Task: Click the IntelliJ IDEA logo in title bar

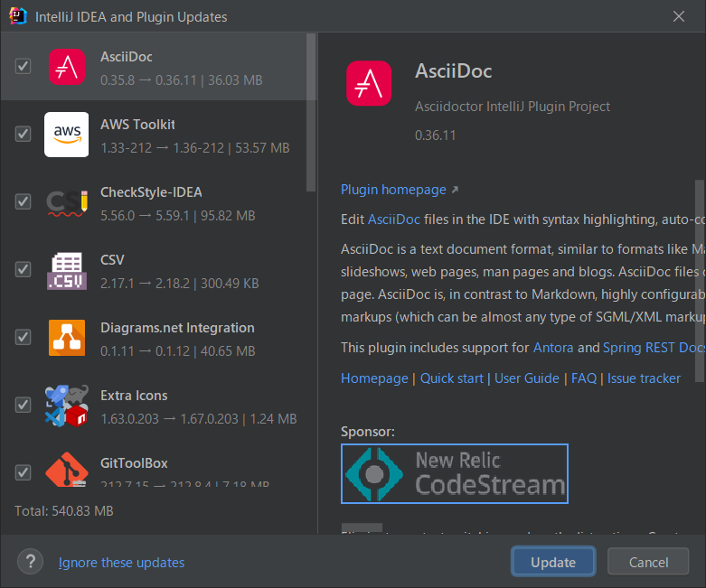Action: coord(17,16)
